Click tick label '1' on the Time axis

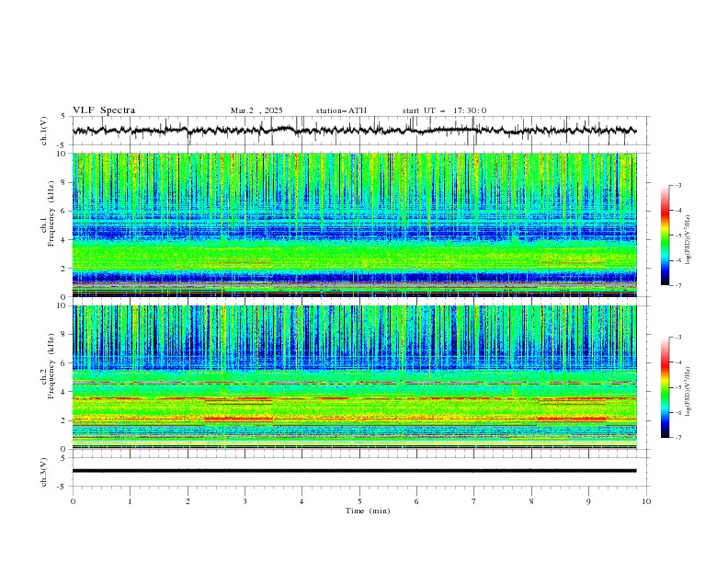coord(130,501)
